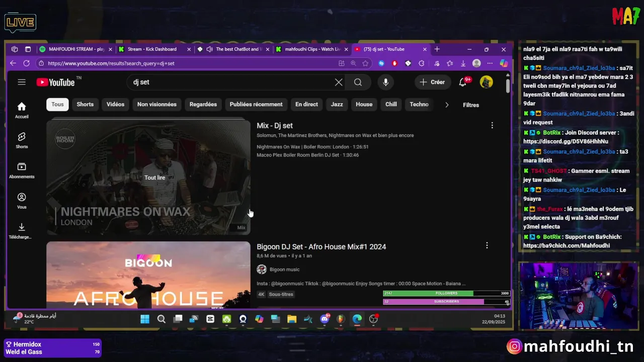Open Vous in the sidebar
644x362 pixels.
(22, 201)
